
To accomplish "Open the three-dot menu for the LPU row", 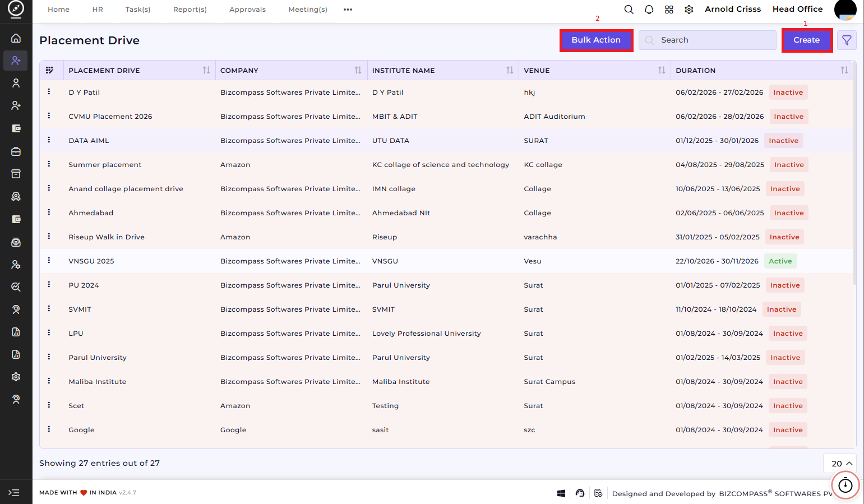I will click(x=49, y=332).
